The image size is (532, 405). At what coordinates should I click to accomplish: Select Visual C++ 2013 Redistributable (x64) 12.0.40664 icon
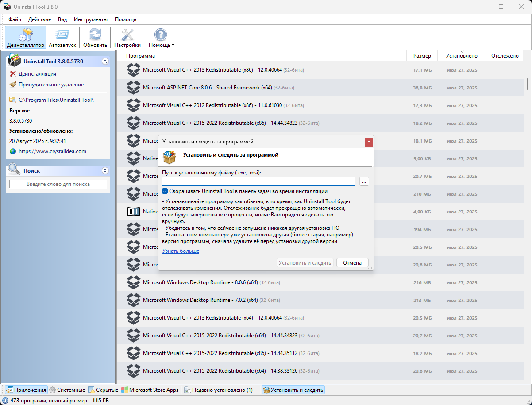click(x=134, y=318)
